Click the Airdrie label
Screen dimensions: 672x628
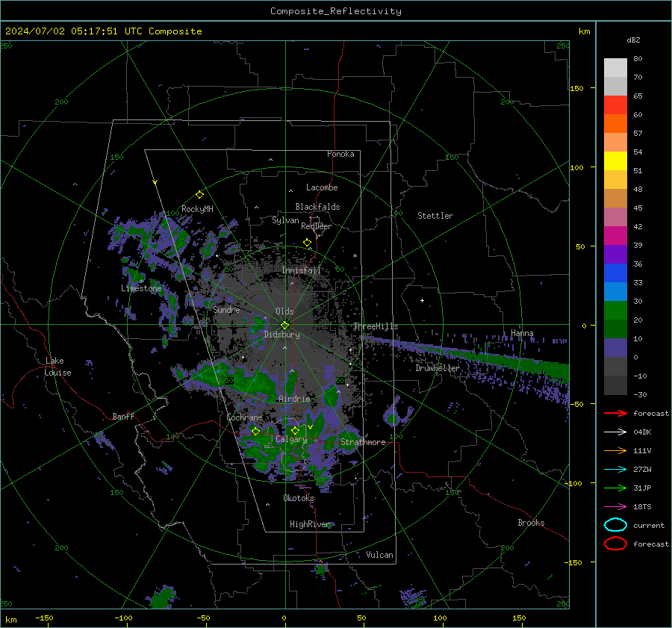pyautogui.click(x=294, y=399)
